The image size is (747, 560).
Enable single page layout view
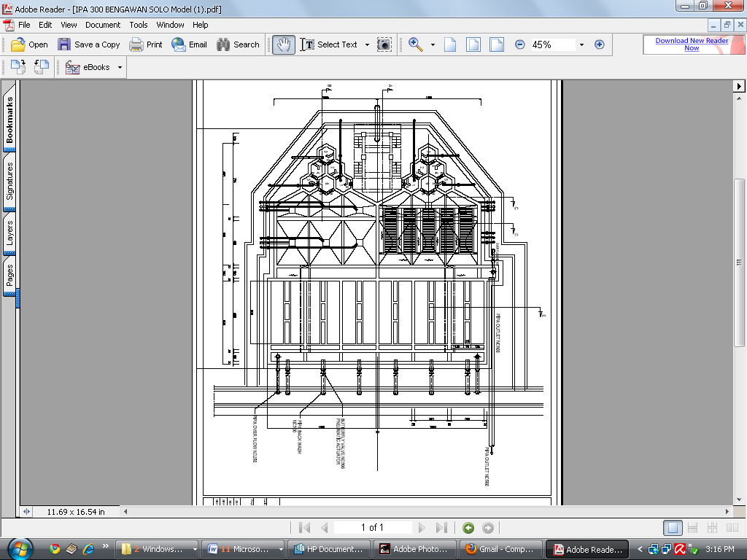click(x=674, y=528)
